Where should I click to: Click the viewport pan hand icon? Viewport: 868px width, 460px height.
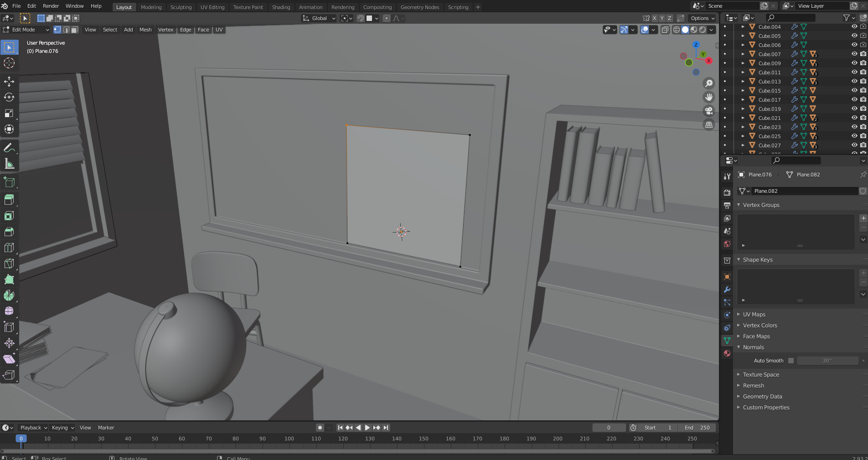(709, 97)
